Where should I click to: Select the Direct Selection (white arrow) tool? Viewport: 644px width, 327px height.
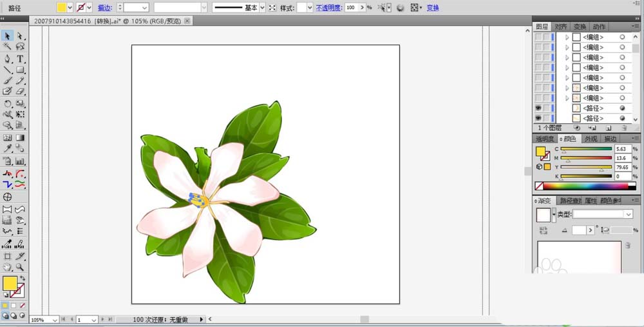coord(20,35)
